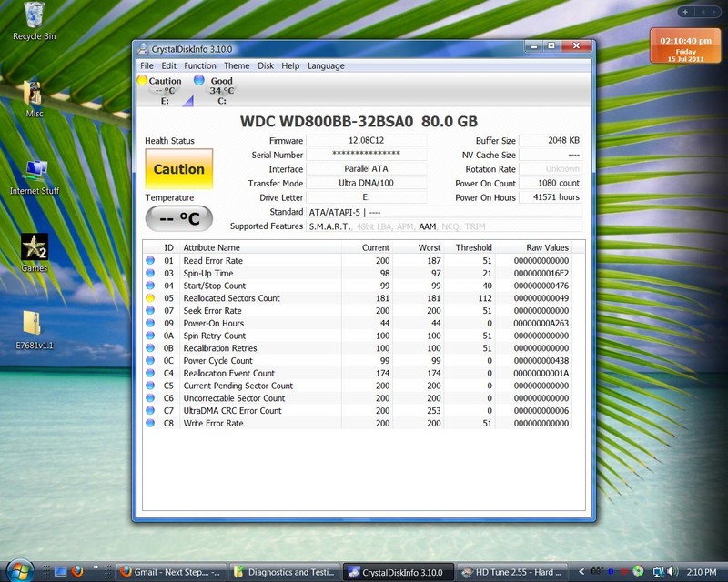
Task: Select the Current Pending Sector Count row
Action: click(358, 386)
